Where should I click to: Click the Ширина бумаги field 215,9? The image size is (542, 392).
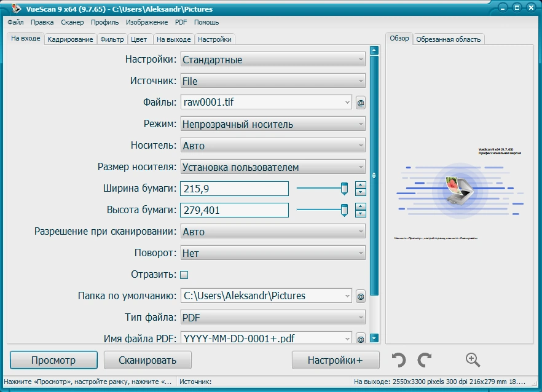tap(234, 189)
